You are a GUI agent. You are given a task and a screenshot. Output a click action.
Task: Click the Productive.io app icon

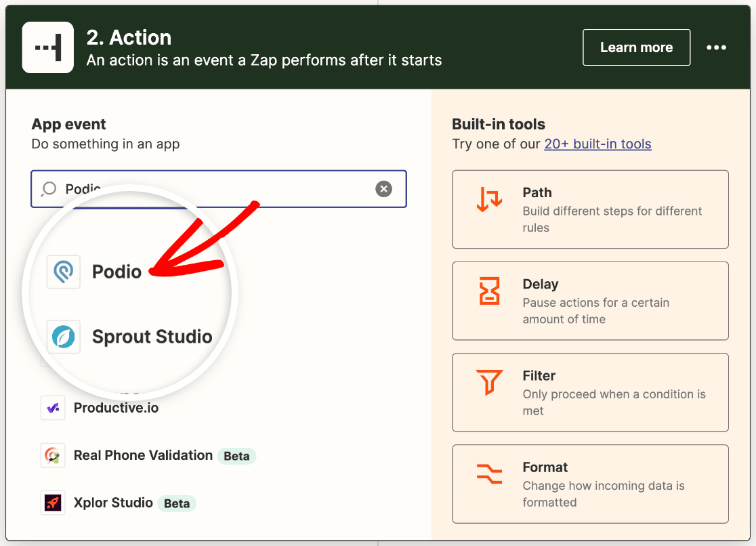tap(53, 408)
